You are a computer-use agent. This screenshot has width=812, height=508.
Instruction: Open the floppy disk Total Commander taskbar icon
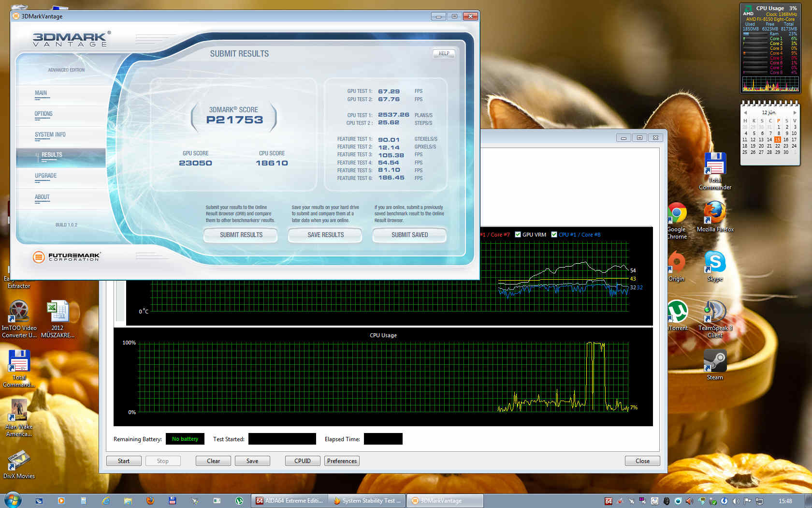click(173, 501)
